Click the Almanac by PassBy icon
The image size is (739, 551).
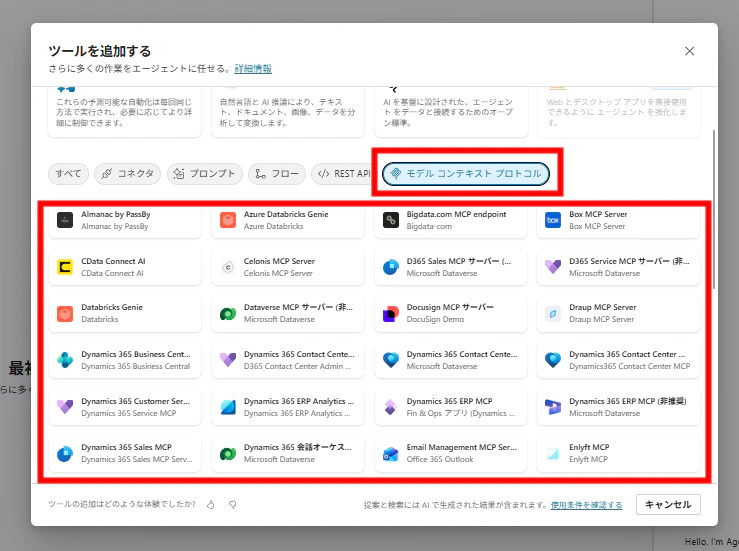click(x=65, y=220)
